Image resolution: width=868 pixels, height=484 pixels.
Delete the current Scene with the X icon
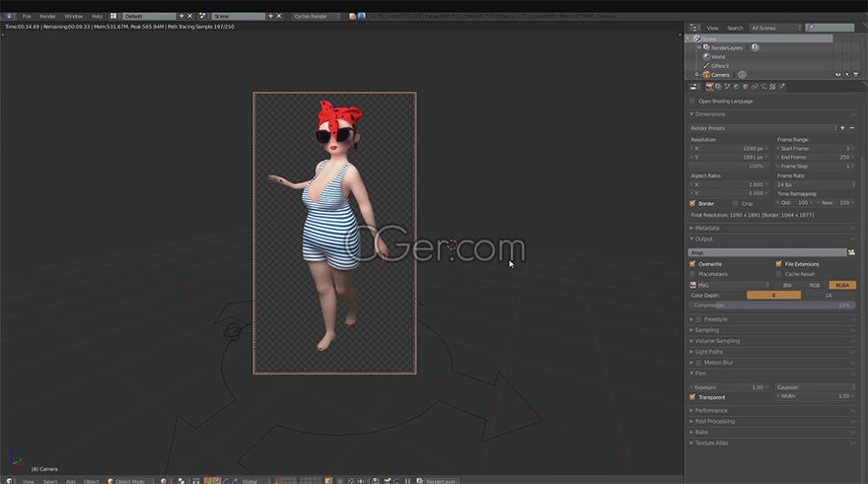click(279, 16)
